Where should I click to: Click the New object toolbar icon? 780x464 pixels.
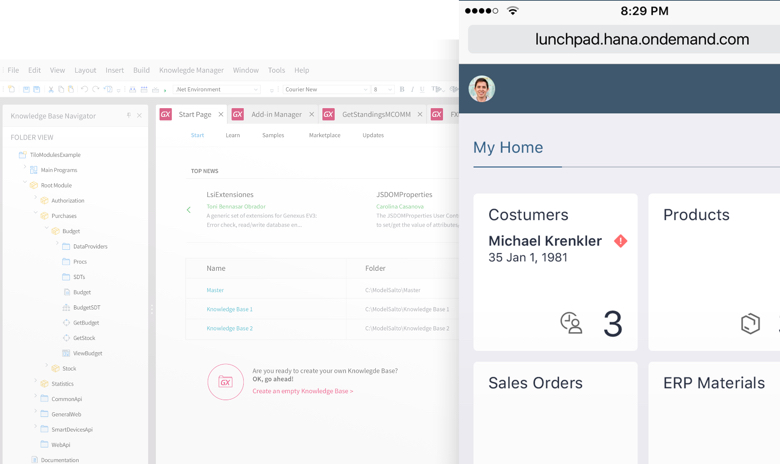(x=11, y=90)
